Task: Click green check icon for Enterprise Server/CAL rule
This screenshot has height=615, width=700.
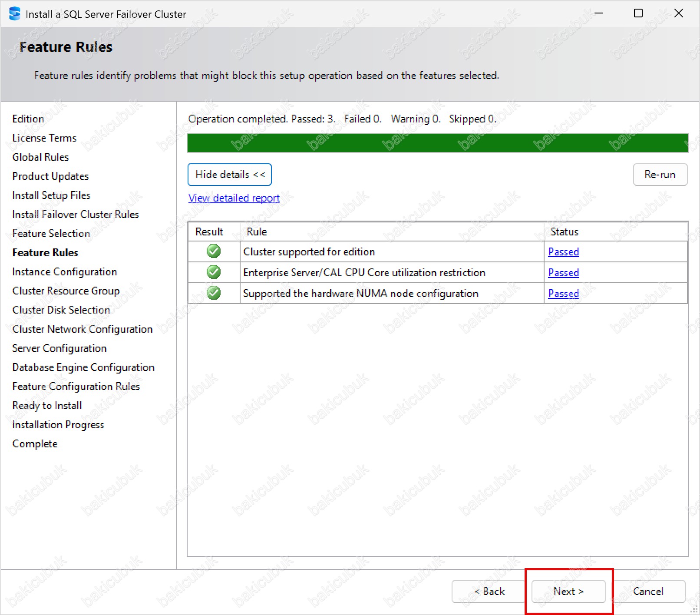Action: (x=214, y=272)
